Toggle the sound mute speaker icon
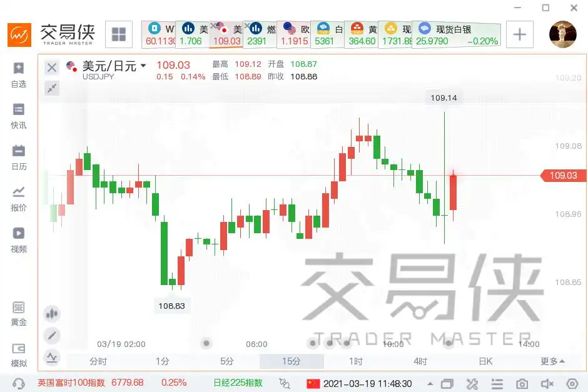This screenshot has width=588, height=392. (547, 384)
